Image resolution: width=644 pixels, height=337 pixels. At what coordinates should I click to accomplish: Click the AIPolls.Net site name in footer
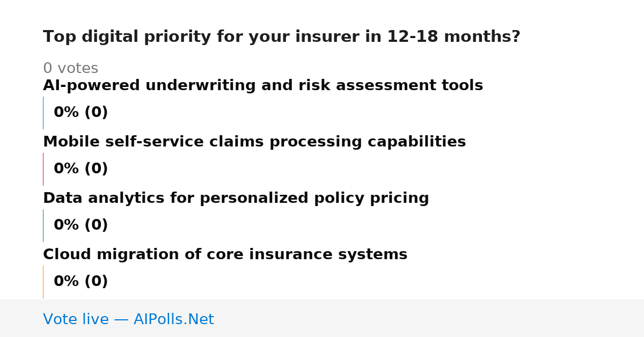[x=173, y=319]
